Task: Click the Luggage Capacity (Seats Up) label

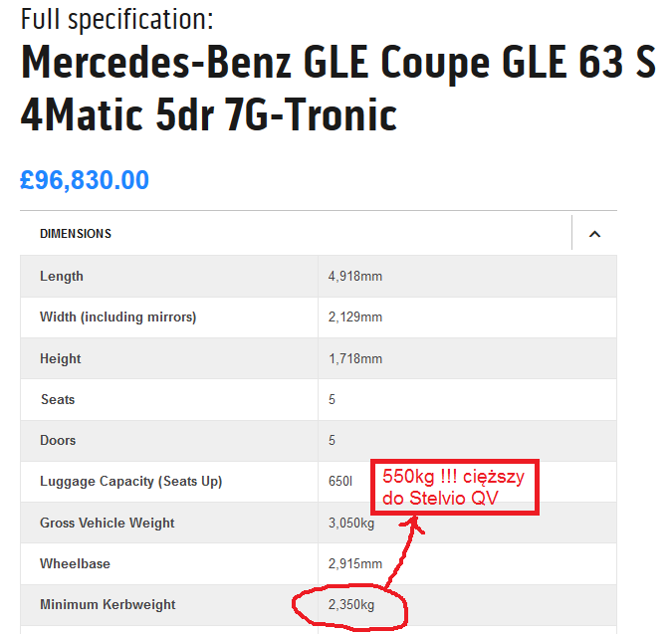Action: coord(130,482)
